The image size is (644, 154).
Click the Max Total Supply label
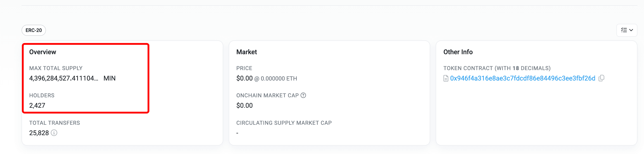pos(56,68)
